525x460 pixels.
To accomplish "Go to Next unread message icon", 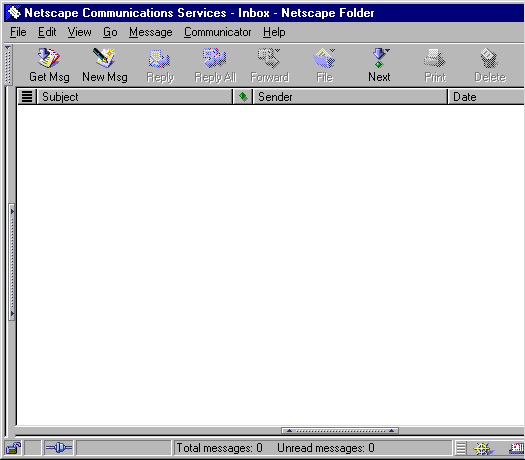I will click(380, 58).
